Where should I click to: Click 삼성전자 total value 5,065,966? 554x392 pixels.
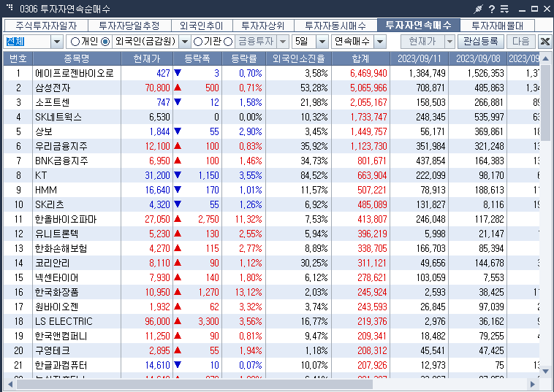point(368,88)
